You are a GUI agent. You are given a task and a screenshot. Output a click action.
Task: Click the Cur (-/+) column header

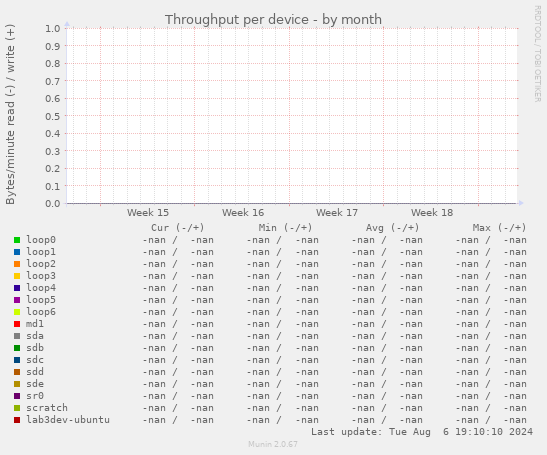coord(178,228)
